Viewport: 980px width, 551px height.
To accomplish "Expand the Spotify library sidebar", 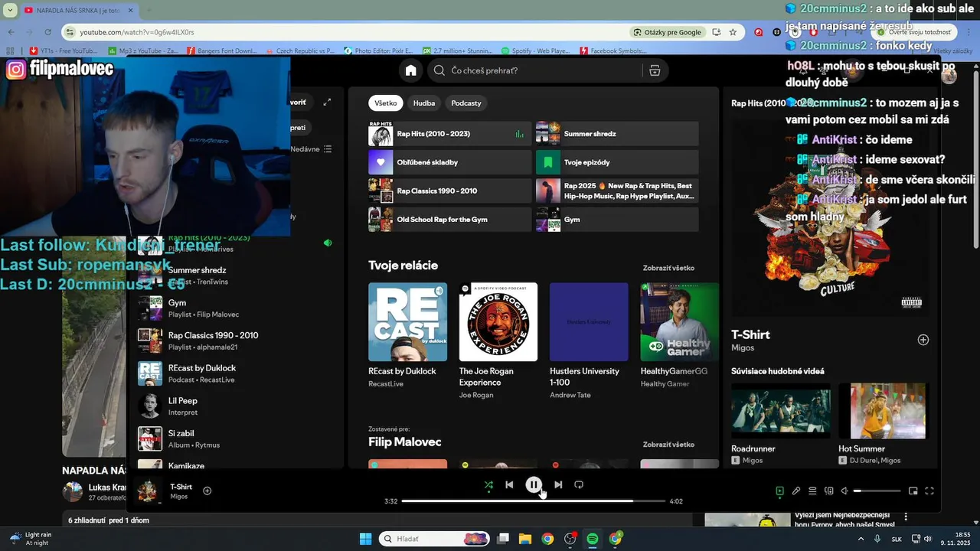I will (327, 102).
